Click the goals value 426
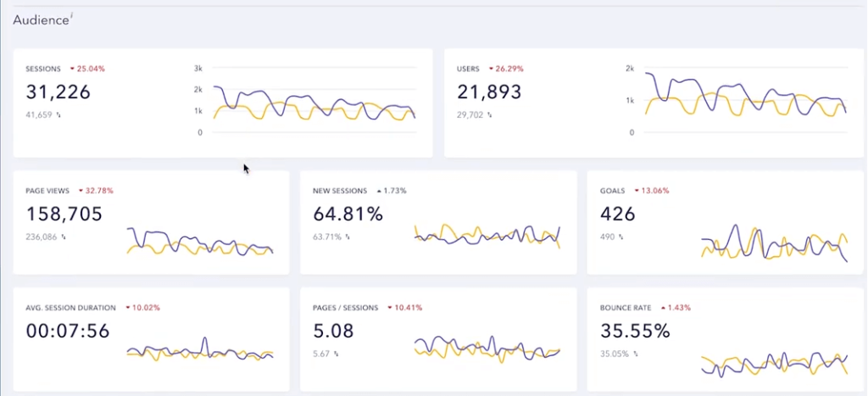Screen dimensions: 868x396 618,214
